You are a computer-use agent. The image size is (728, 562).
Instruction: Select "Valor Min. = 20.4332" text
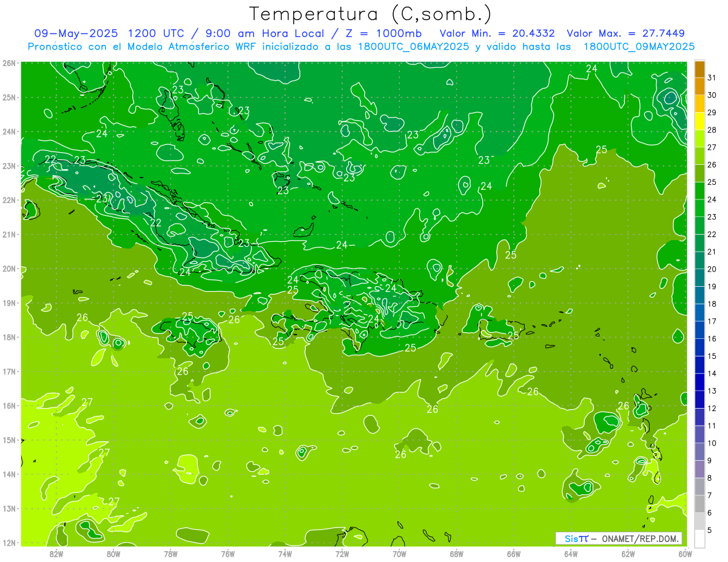(x=497, y=33)
